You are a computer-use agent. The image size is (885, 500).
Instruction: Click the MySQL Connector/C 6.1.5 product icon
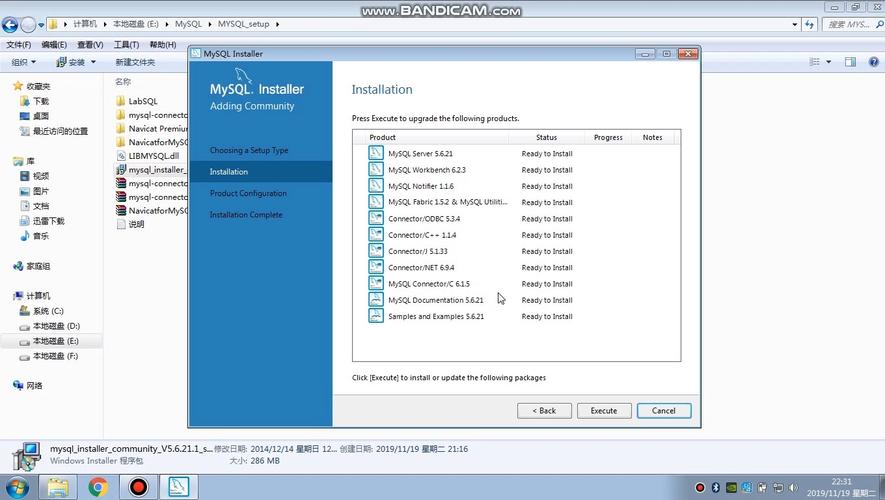(376, 283)
